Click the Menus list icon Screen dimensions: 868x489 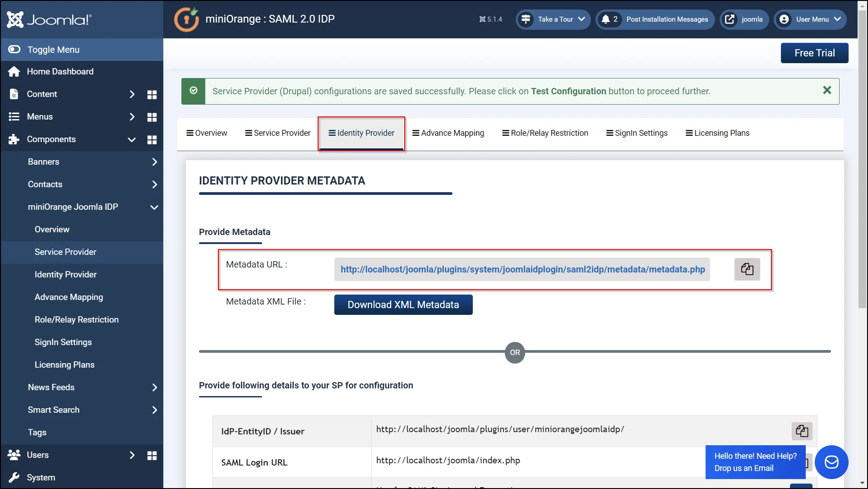(x=14, y=117)
